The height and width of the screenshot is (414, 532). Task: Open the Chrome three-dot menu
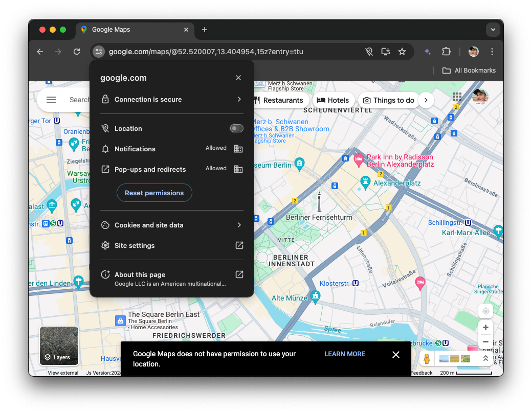492,52
